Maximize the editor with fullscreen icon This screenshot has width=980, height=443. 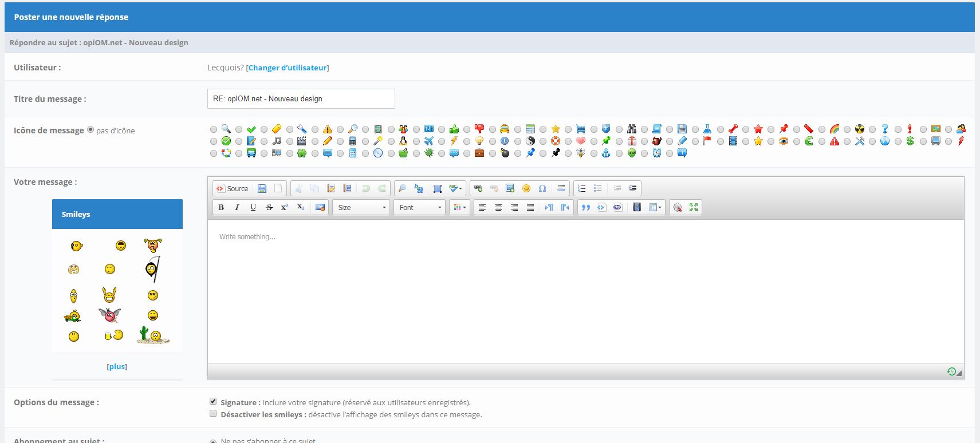pos(694,207)
